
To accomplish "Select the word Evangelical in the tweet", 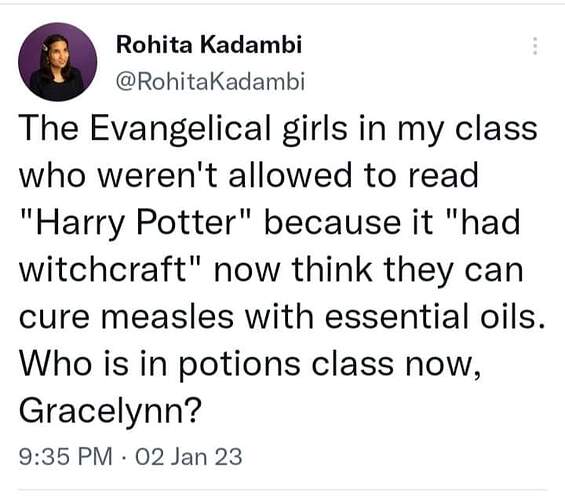I will [x=180, y=129].
